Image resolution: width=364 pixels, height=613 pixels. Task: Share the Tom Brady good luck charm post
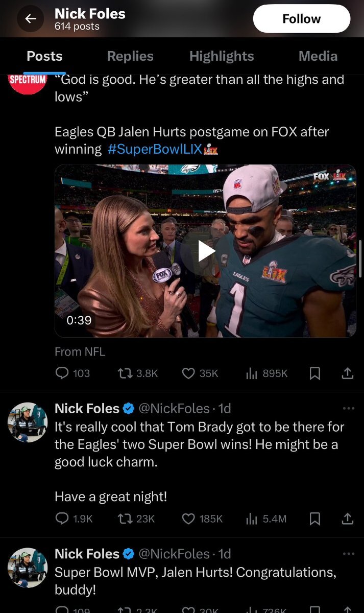(x=347, y=518)
